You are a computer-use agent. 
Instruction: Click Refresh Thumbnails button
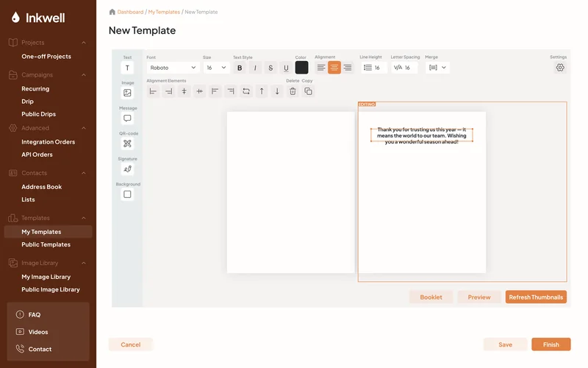click(x=536, y=297)
